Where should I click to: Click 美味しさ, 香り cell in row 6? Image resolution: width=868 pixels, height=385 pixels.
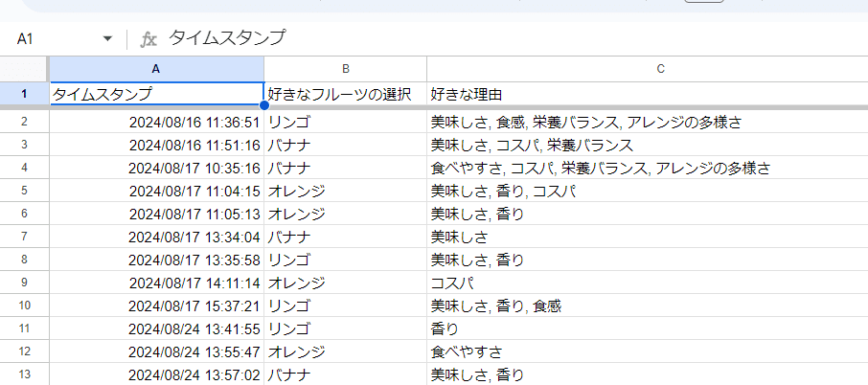click(647, 214)
